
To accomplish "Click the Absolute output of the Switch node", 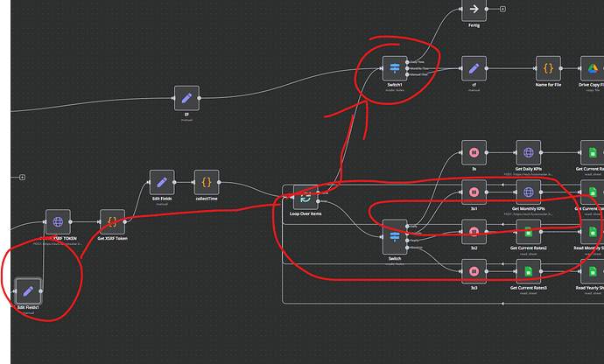I will [407, 248].
